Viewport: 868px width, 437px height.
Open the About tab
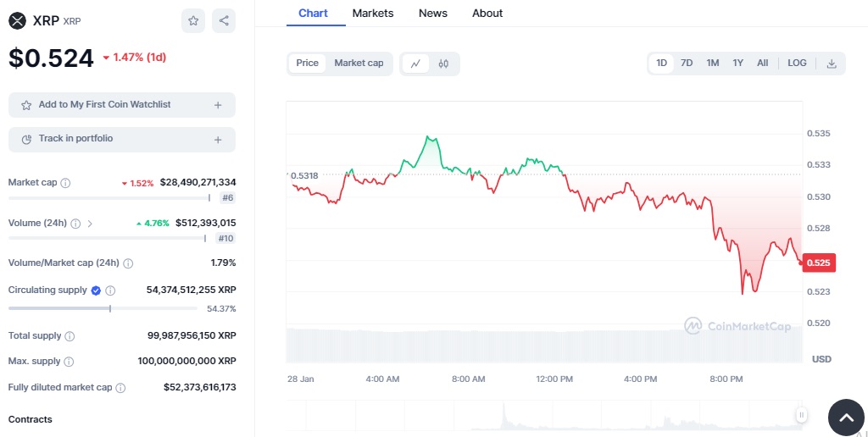(x=487, y=14)
